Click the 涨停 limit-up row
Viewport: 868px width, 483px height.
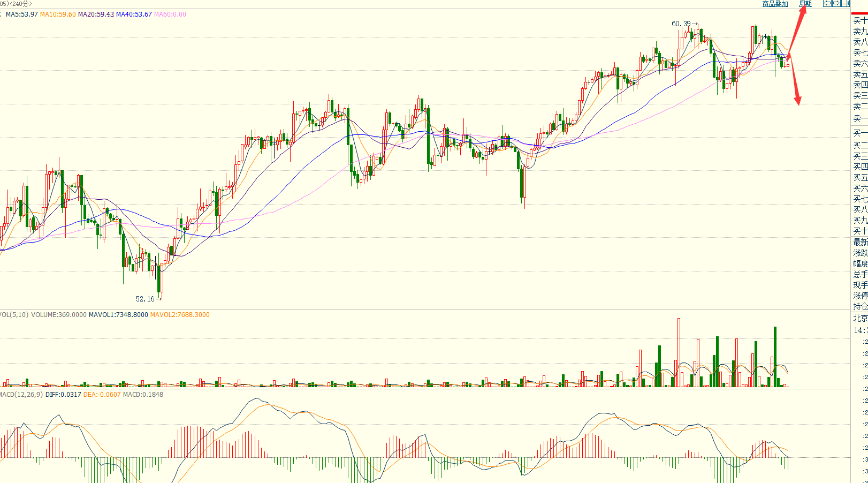(x=860, y=296)
